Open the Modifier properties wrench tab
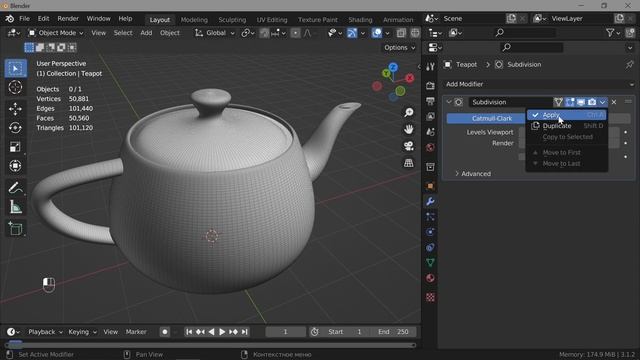The image size is (640, 360). click(430, 202)
